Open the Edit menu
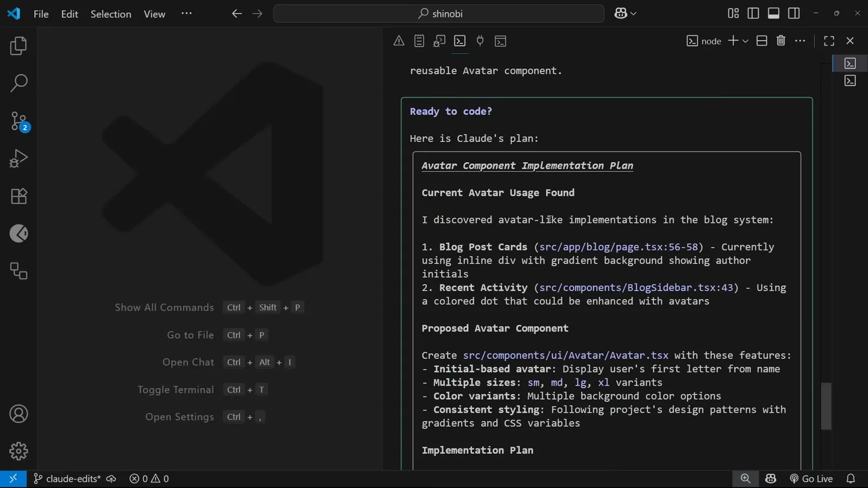 [x=69, y=14]
